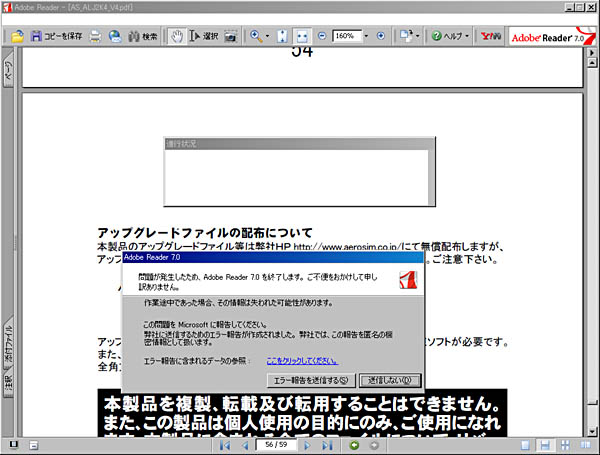Click the Snapshot camera tool
This screenshot has height=455, width=600.
[x=231, y=37]
